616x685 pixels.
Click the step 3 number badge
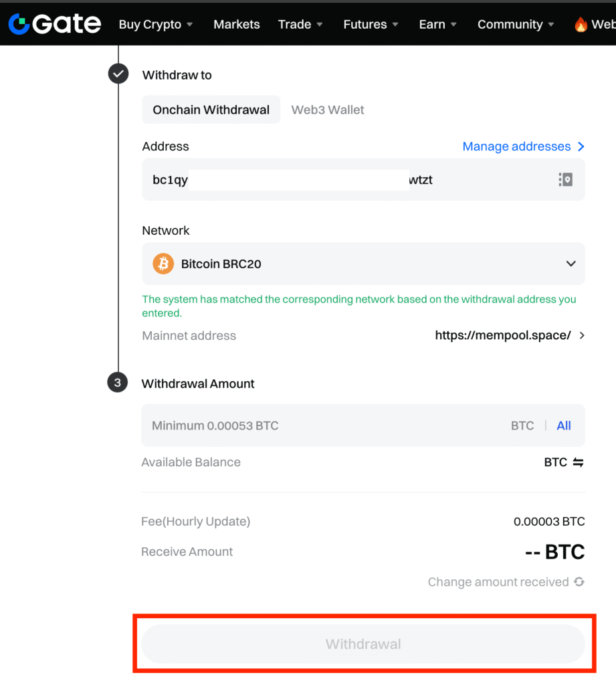(118, 383)
